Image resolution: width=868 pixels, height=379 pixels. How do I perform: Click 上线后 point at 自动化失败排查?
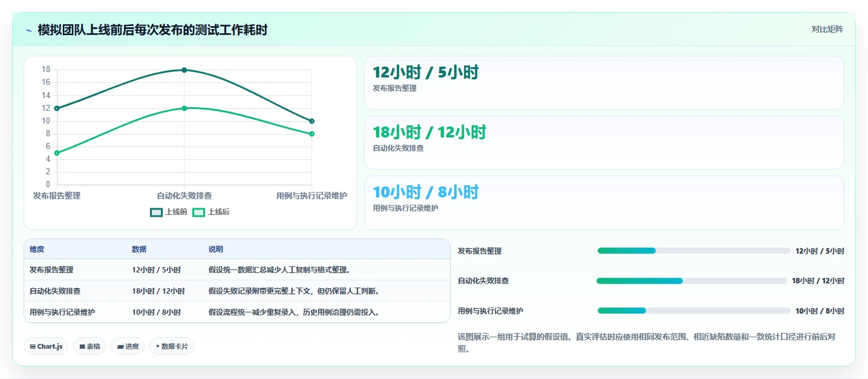[184, 108]
